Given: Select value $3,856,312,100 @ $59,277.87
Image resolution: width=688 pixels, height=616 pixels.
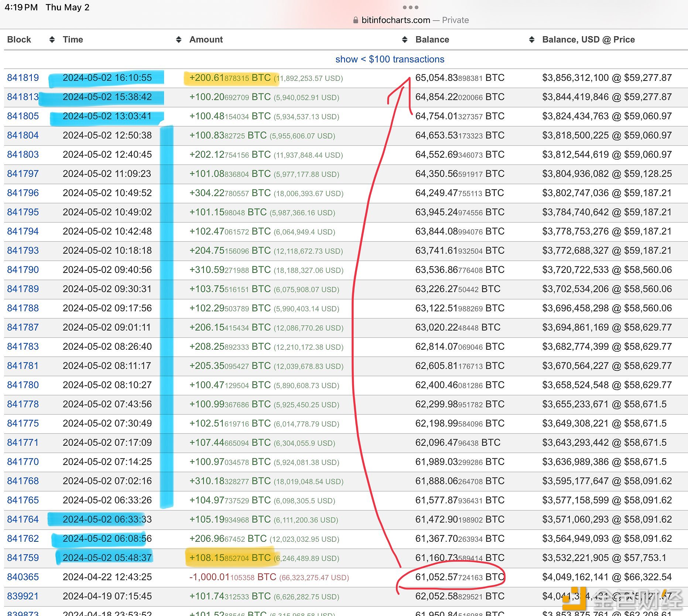Looking at the screenshot, I should coord(607,78).
